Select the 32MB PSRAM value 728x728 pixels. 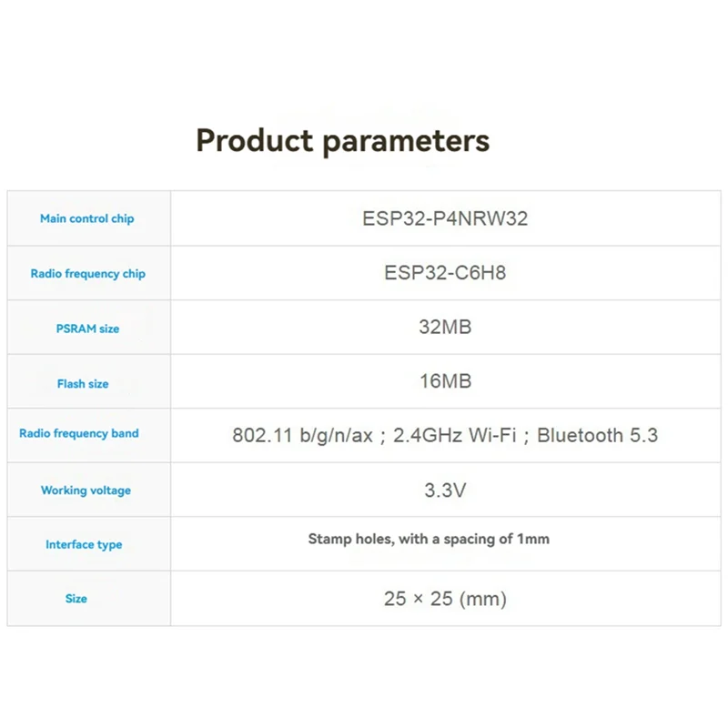445,328
